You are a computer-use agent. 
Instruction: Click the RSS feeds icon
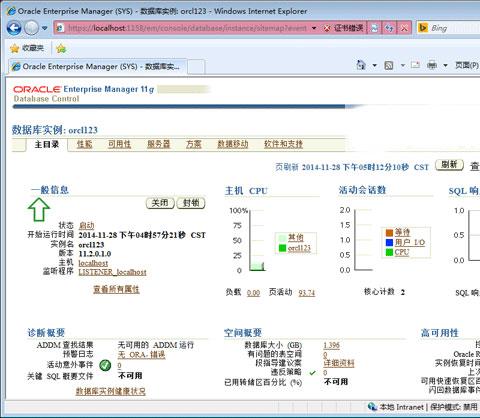tap(389, 65)
